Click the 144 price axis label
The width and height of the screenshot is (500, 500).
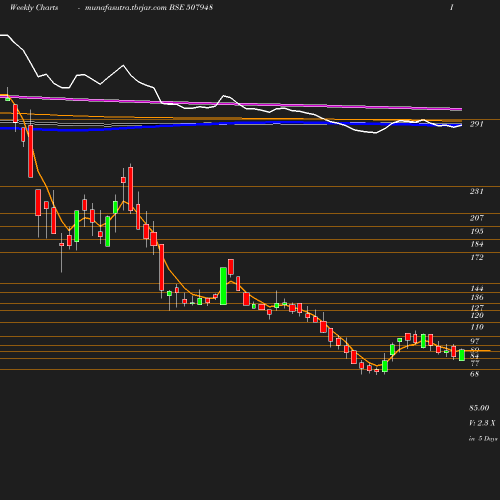(477, 288)
